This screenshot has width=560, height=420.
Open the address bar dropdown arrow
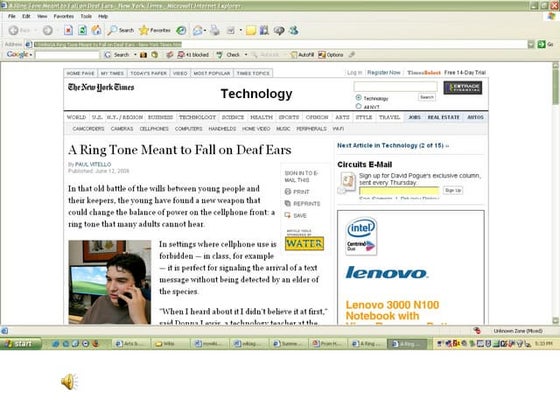[531, 44]
